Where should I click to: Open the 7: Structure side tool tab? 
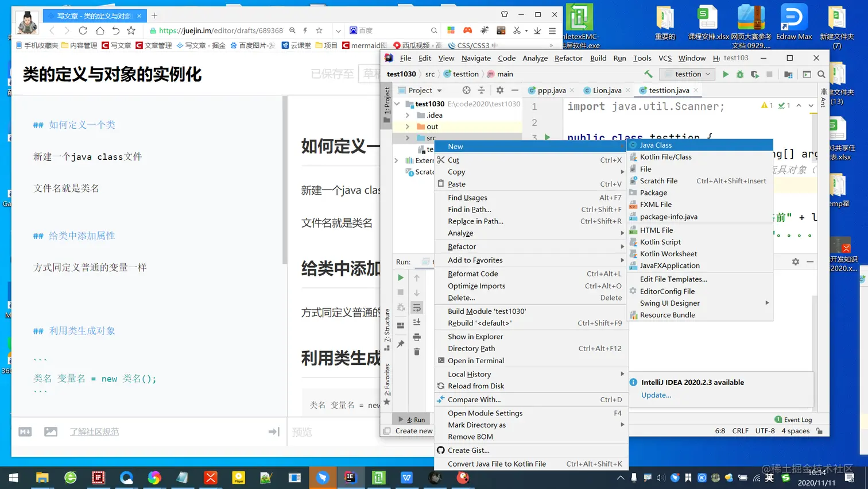pos(387,330)
